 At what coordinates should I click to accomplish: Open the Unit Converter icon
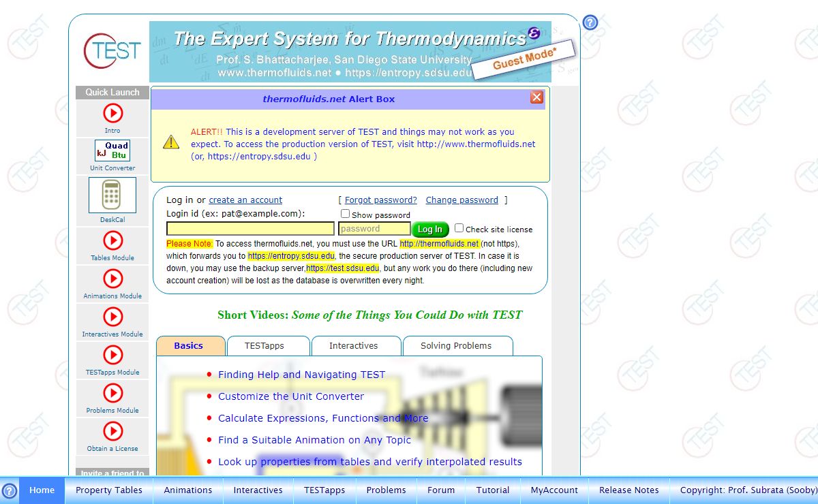tap(112, 150)
